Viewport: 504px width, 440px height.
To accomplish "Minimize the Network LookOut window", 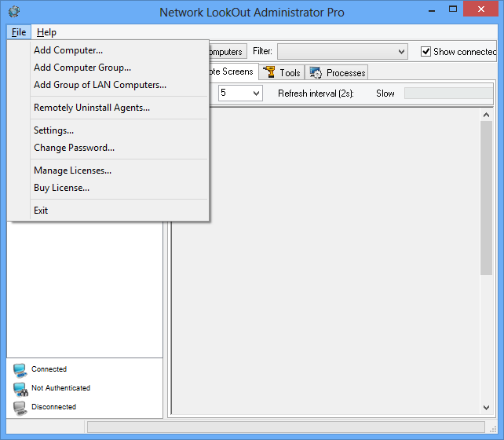I will (x=432, y=10).
